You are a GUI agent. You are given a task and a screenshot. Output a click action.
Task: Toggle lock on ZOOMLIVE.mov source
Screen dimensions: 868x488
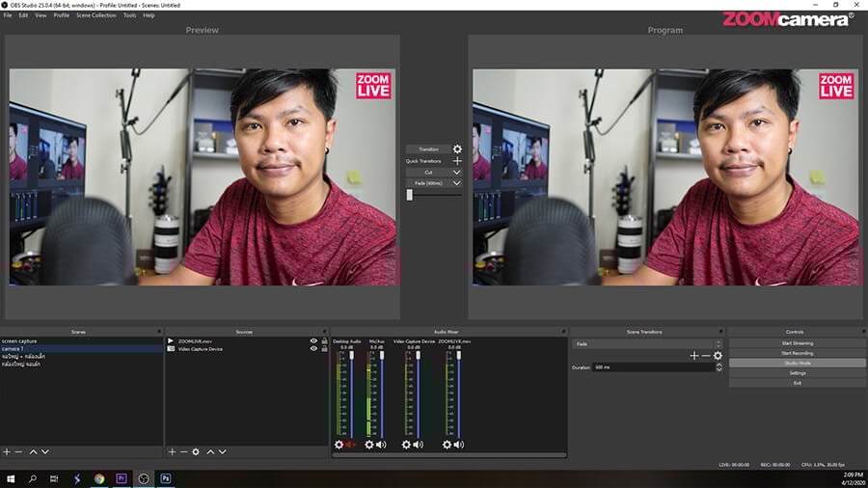tap(324, 340)
